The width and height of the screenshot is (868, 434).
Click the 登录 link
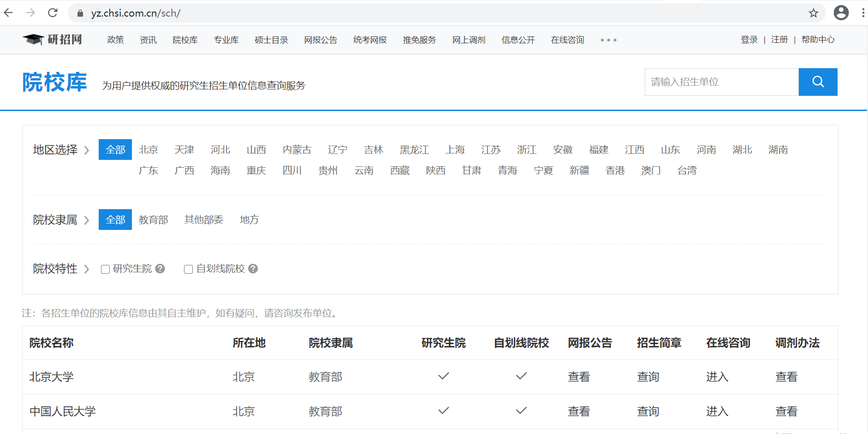749,40
